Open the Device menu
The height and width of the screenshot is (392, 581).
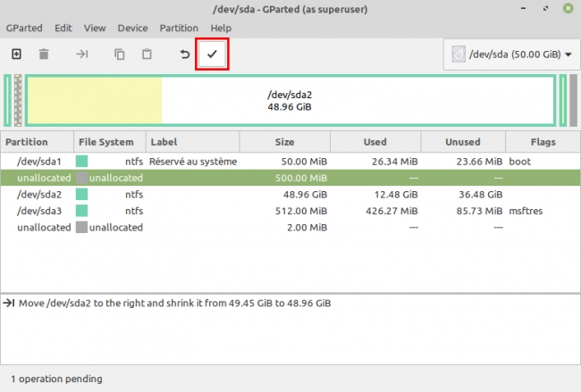tap(132, 29)
